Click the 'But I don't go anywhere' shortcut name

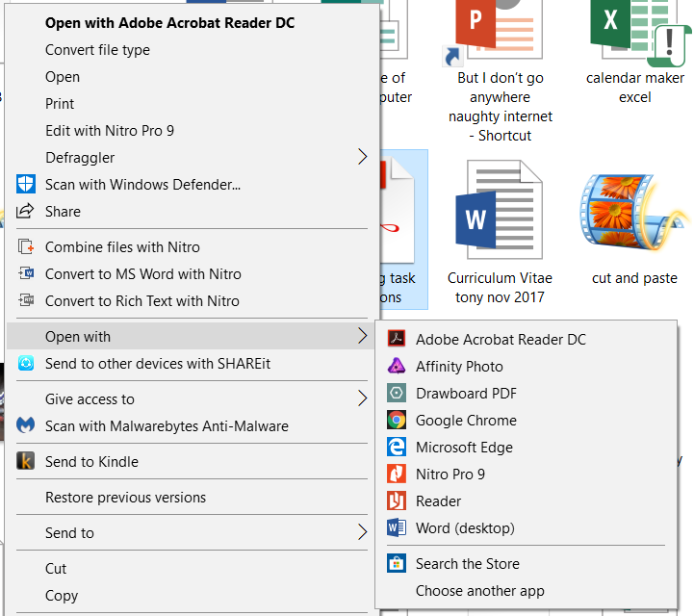(501, 106)
